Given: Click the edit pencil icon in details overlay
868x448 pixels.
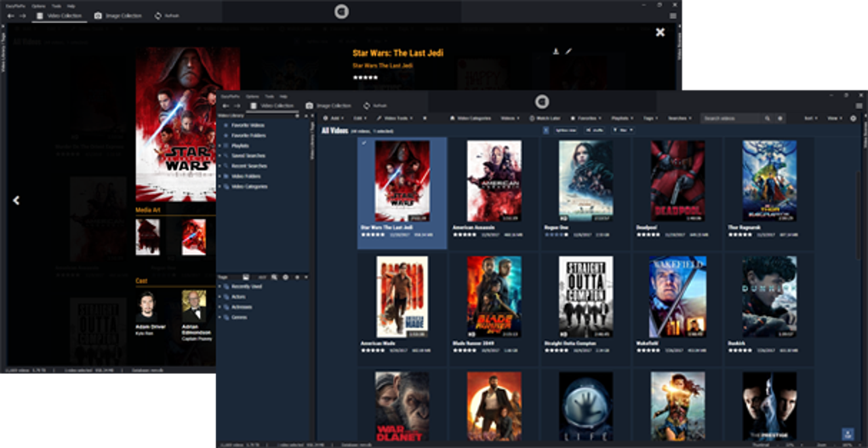Looking at the screenshot, I should (568, 51).
